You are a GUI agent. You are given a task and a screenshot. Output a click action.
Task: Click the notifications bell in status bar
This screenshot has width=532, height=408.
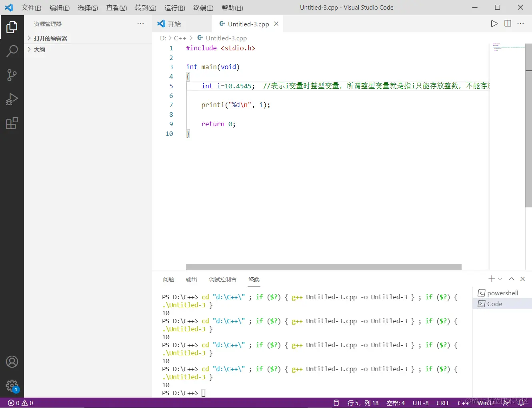click(521, 403)
